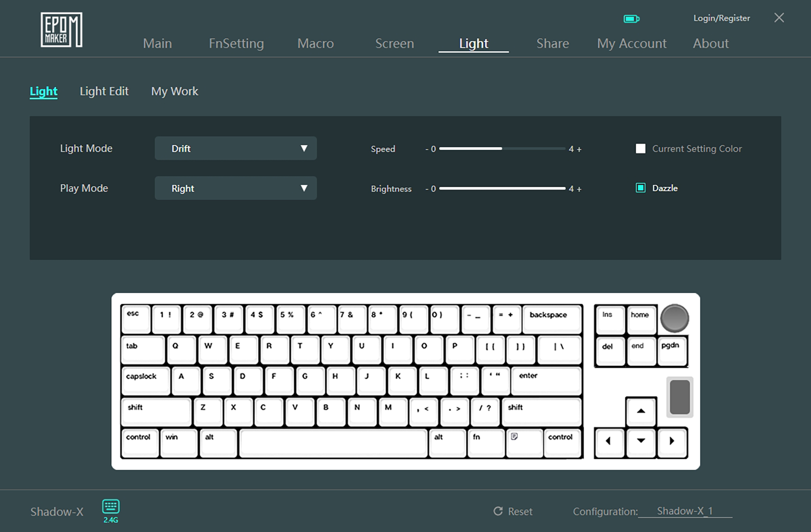The image size is (811, 532).
Task: Switch to the Macro tab
Action: click(315, 43)
